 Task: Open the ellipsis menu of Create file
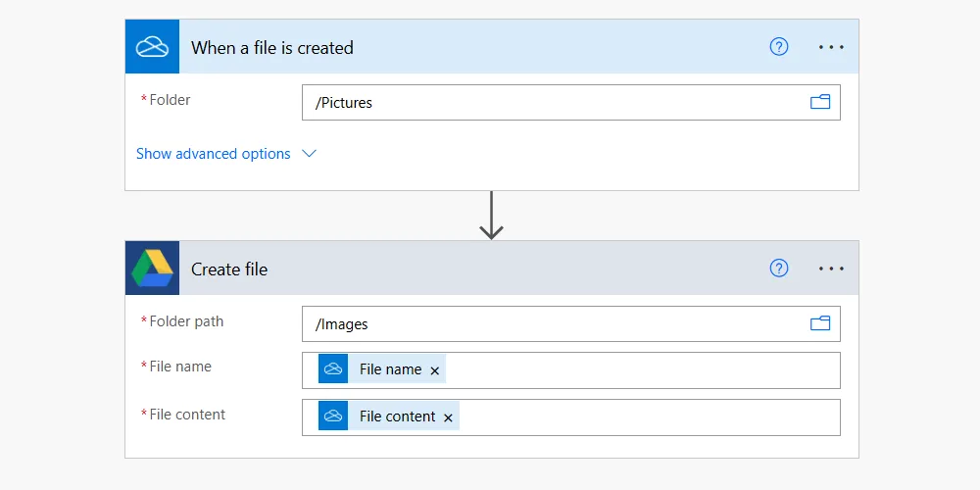pos(831,269)
